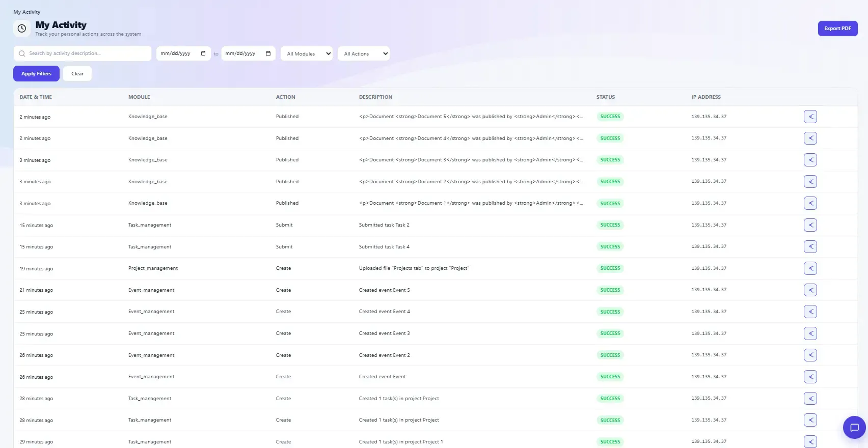Image resolution: width=868 pixels, height=448 pixels.
Task: Open details icon for Submitted task Task 4
Action: (x=810, y=247)
